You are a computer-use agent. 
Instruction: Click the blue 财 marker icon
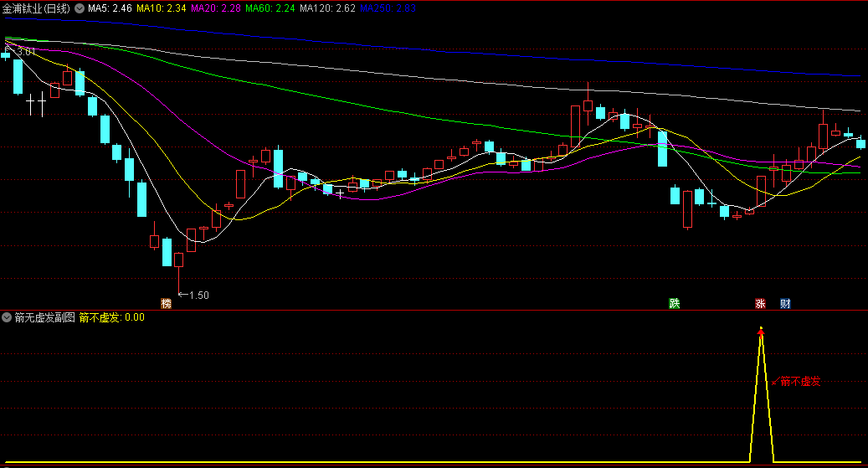click(785, 303)
